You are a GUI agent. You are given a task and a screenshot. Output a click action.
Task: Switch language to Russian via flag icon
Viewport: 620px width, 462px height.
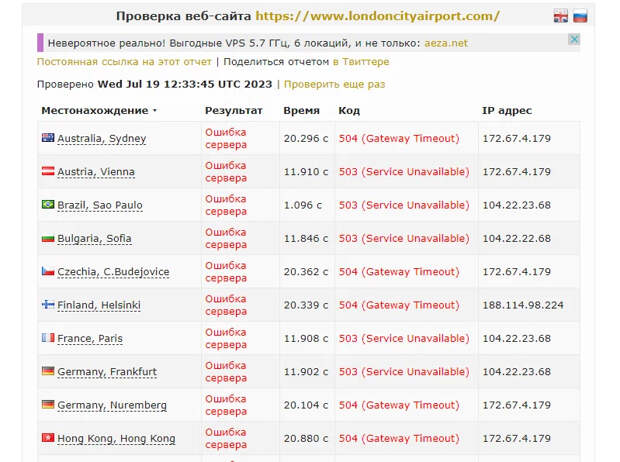tap(580, 16)
